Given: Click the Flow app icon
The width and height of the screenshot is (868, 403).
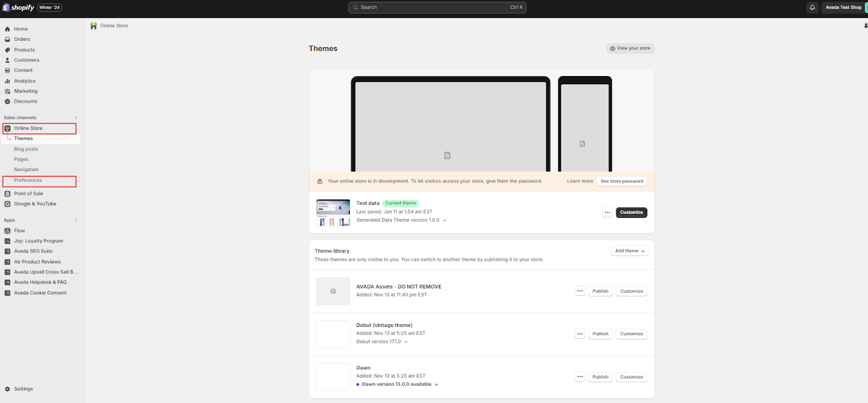Looking at the screenshot, I should (x=8, y=231).
